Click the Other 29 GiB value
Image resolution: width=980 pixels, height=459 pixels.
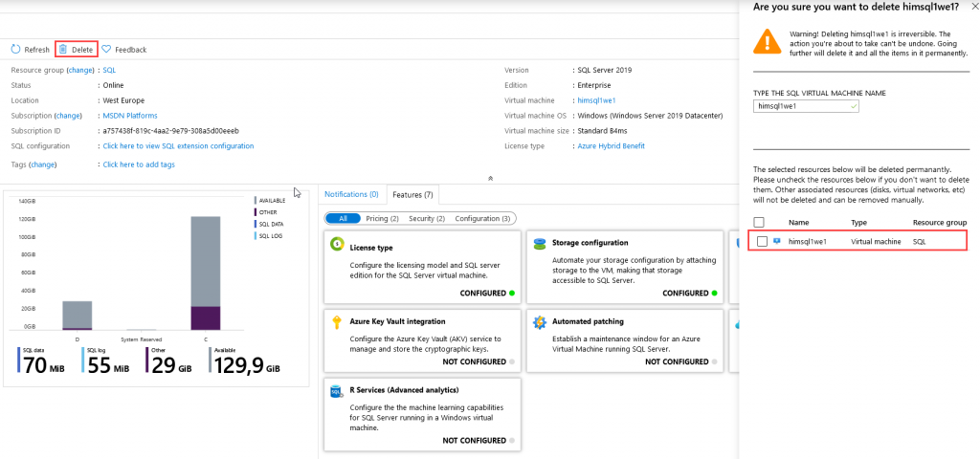(171, 365)
